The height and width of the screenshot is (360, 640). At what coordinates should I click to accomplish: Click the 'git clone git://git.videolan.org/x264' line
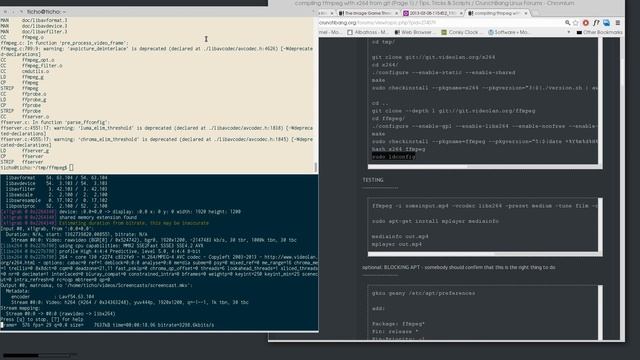[433, 57]
